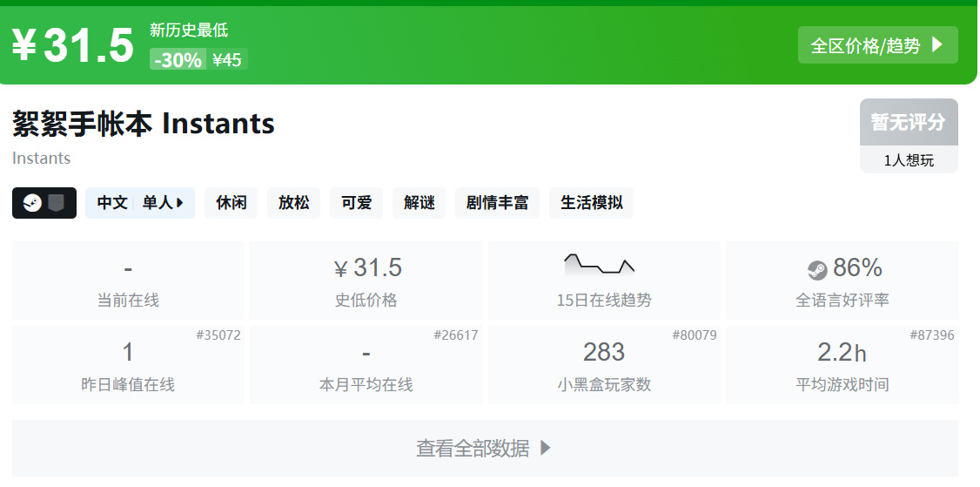Click the 15日在线趋势 sparkline chart
Screen dimensions: 980x487
pyautogui.click(x=600, y=265)
